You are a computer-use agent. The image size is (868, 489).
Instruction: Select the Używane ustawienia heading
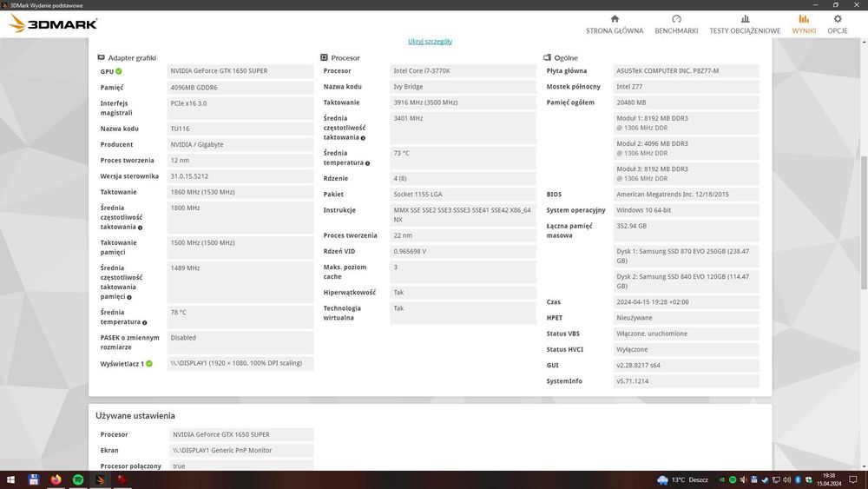tap(135, 416)
